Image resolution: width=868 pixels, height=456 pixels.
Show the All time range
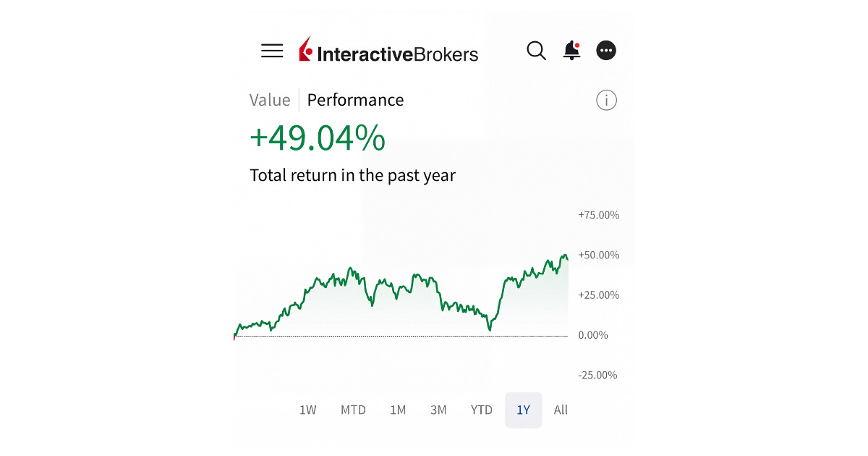pyautogui.click(x=561, y=410)
